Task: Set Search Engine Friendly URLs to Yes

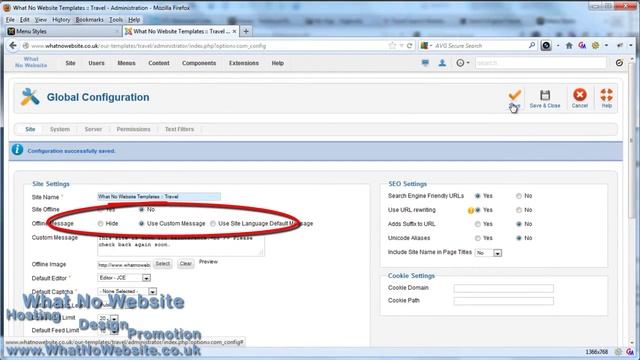Action: tap(478, 196)
